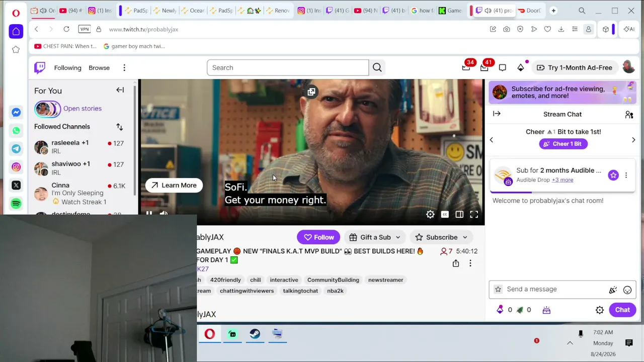644x362 pixels.
Task: Open Instagram from the Opera sidebar
Action: tap(16, 167)
